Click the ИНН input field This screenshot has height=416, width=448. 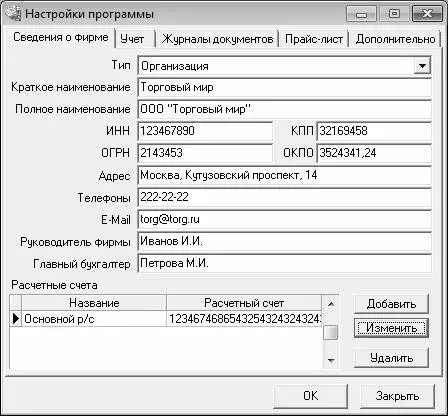(x=205, y=131)
